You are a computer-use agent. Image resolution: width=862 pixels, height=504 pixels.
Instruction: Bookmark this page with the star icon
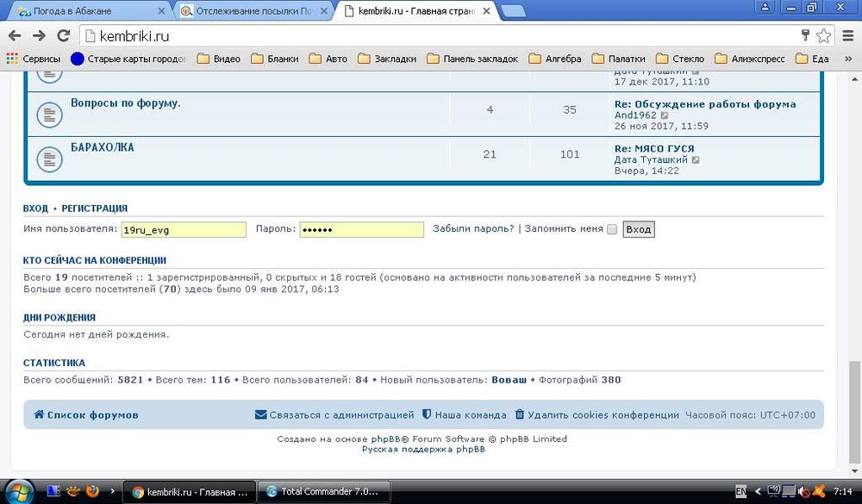coord(824,35)
